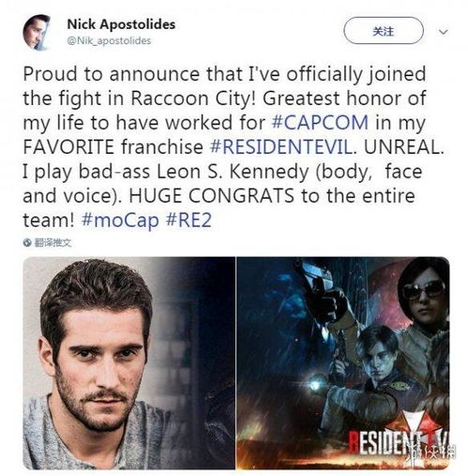Open the #RE2 hashtag
Viewport: 468px width, 476px height.
[189, 220]
